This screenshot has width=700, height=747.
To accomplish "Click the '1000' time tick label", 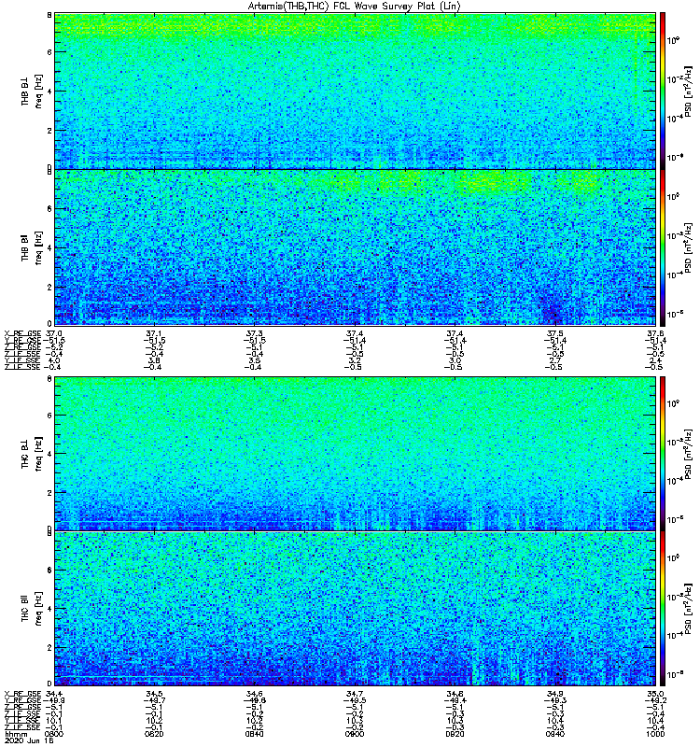I will [655, 734].
